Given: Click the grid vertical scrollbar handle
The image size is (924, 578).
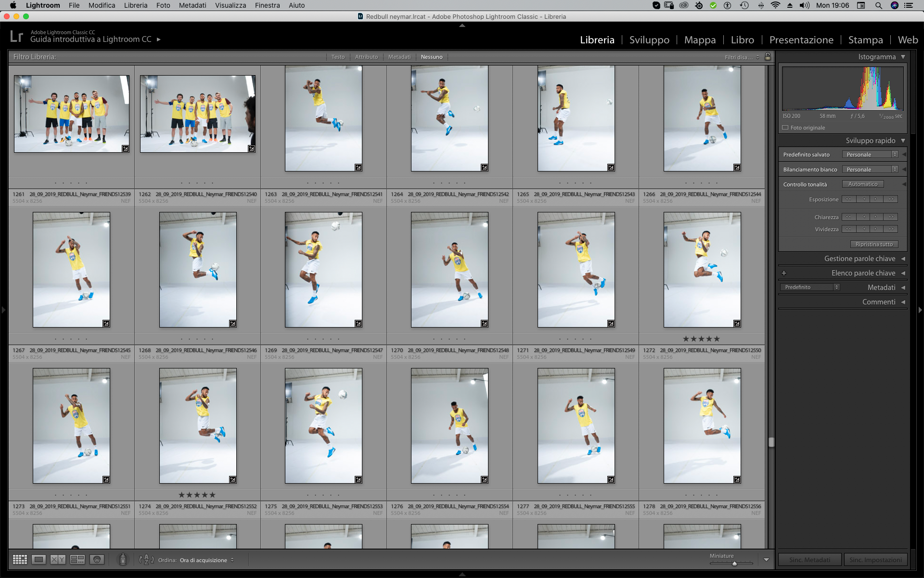Looking at the screenshot, I should coord(771,442).
